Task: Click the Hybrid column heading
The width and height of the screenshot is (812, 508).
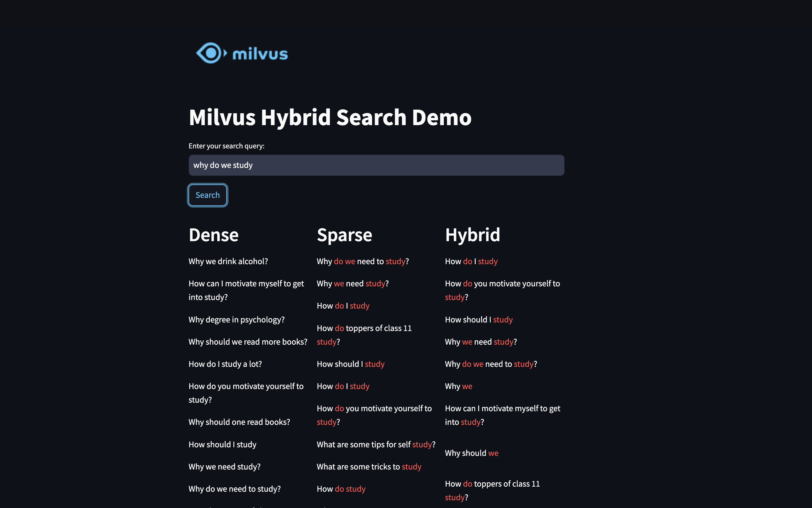Action: click(473, 235)
